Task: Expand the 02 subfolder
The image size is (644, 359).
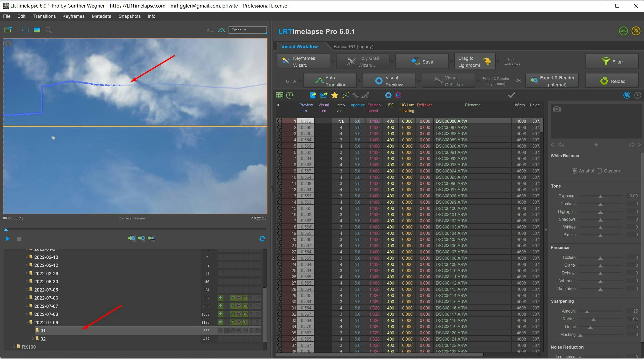Action: click(x=33, y=339)
